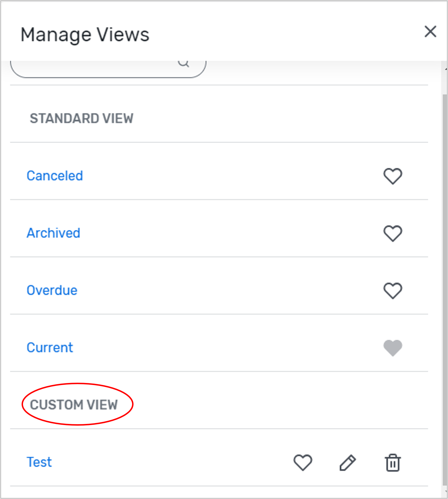
Task: Open the Archived view
Action: tap(53, 233)
